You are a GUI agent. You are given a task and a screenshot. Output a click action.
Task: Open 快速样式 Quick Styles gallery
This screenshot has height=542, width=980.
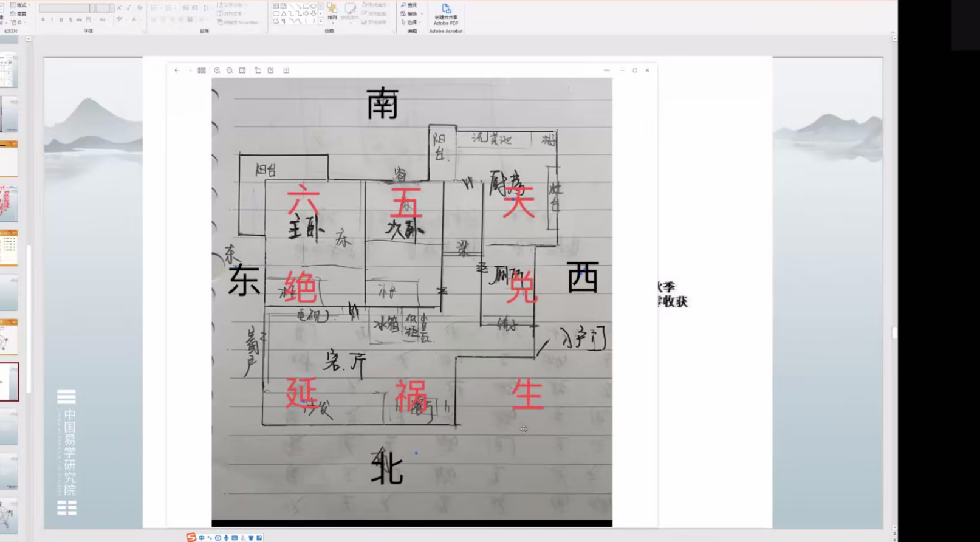click(x=350, y=12)
